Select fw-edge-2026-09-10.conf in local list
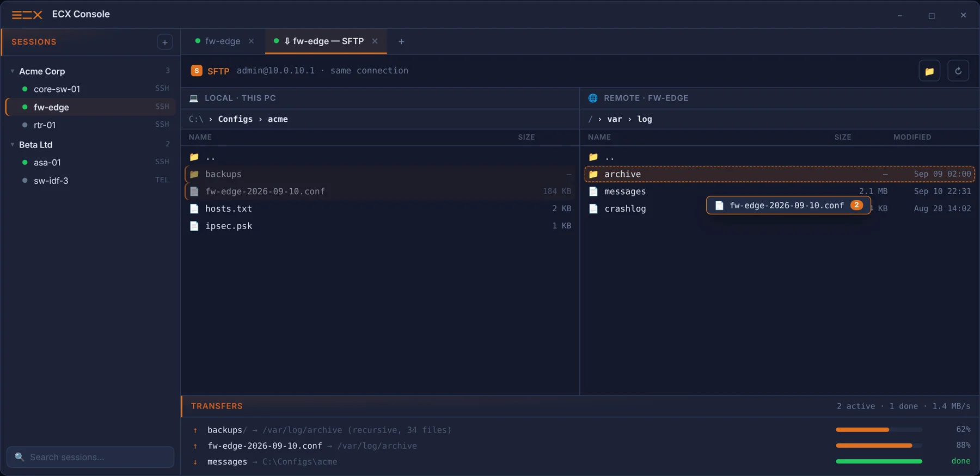The image size is (980, 476). click(x=380, y=191)
